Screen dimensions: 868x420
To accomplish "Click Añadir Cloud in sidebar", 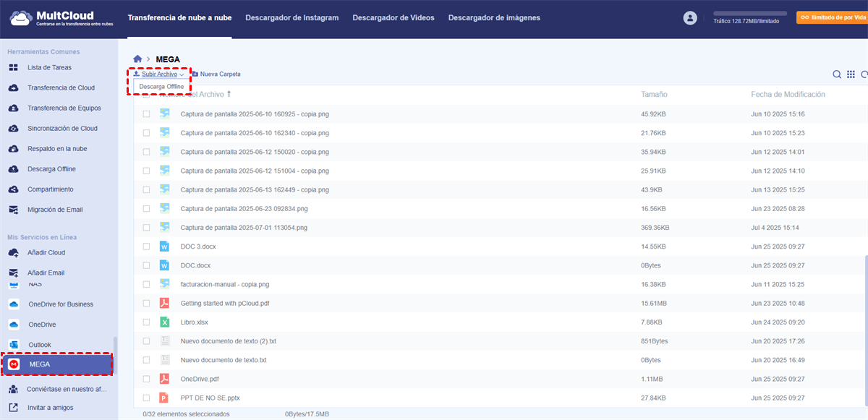I will 46,253.
